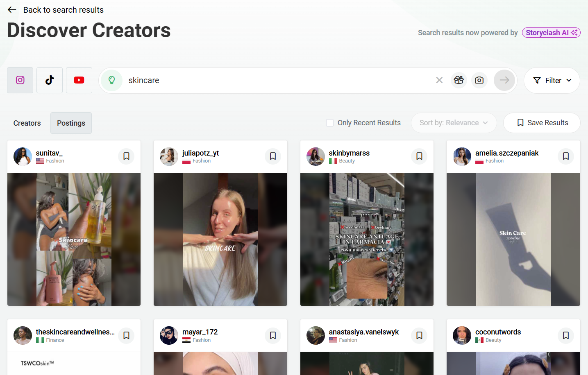Click the camera image-search icon
This screenshot has height=375, width=588.
[479, 80]
